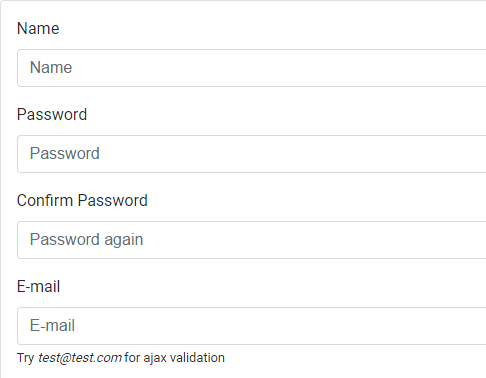Click the italic test@test.com example text
Image resolution: width=486 pixels, height=378 pixels.
(80, 358)
